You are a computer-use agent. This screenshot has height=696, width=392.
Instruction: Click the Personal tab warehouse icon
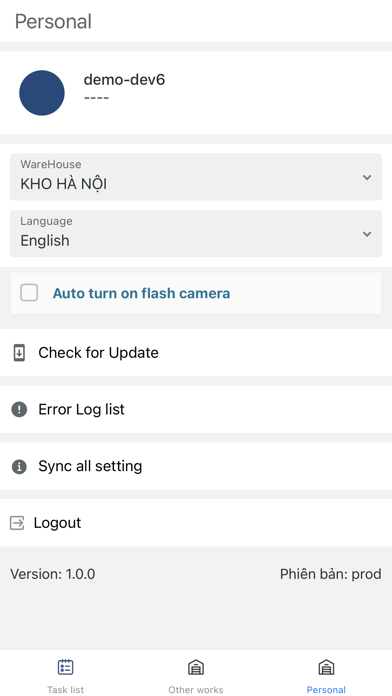(x=326, y=667)
